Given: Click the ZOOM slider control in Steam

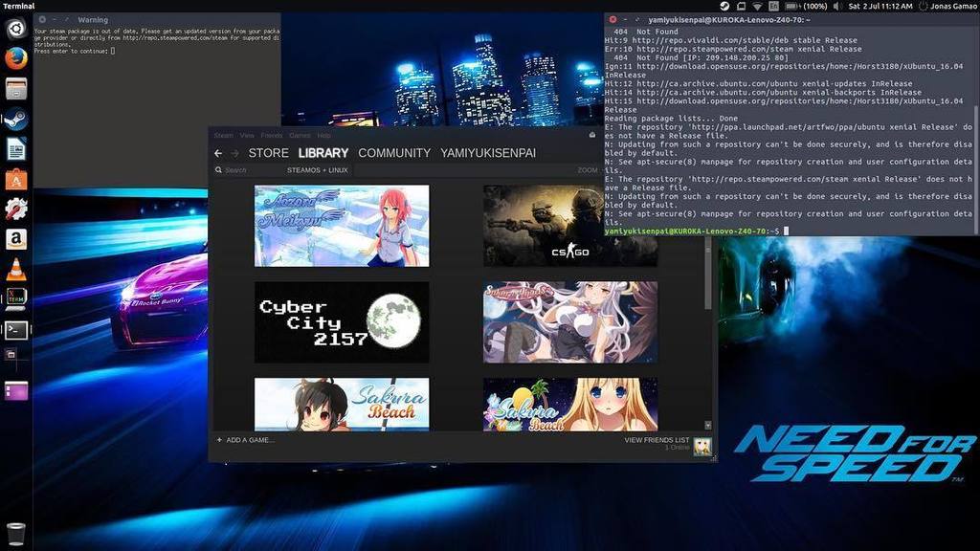Looking at the screenshot, I should click(x=588, y=170).
